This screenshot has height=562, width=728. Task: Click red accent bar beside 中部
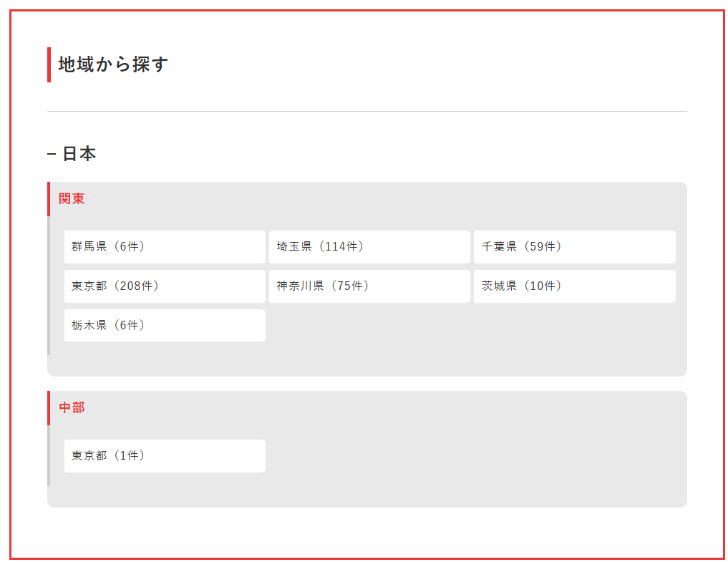pyautogui.click(x=49, y=408)
